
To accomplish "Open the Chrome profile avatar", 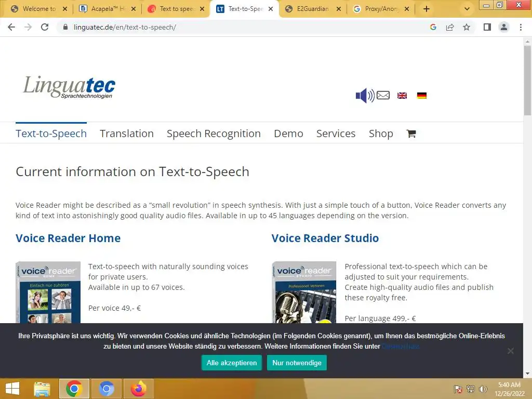I will click(504, 27).
